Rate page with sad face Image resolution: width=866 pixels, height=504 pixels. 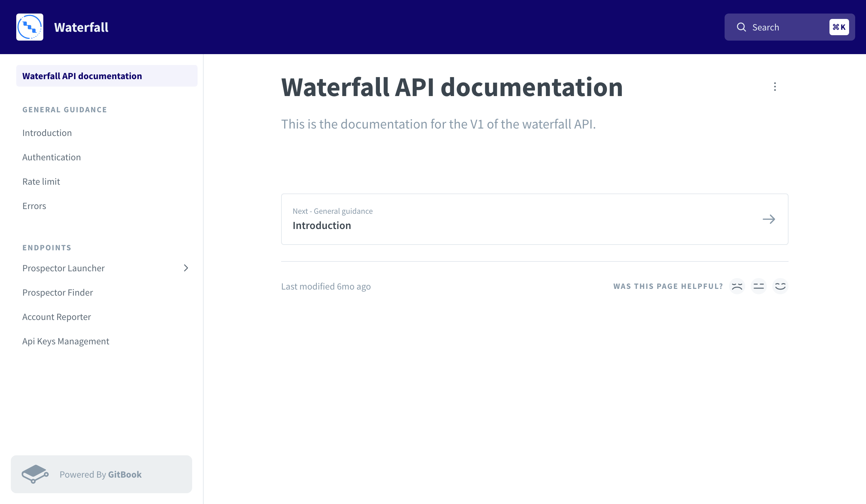737,286
